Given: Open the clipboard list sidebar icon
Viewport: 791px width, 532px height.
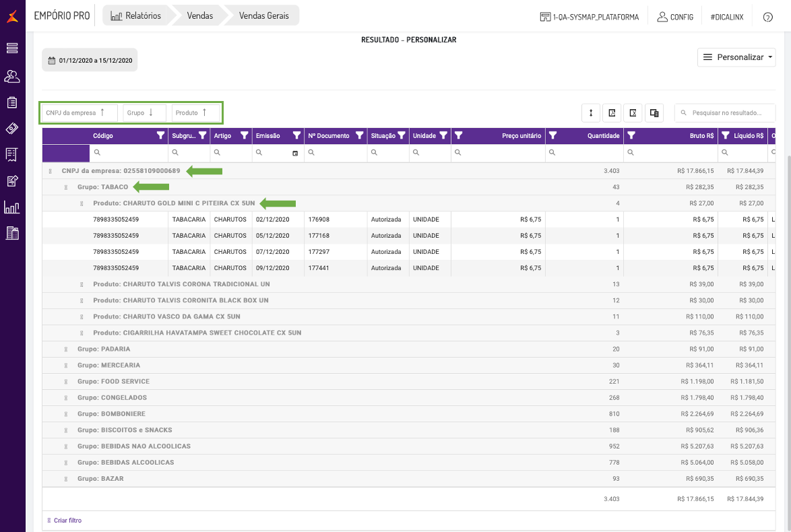Looking at the screenshot, I should click(12, 102).
